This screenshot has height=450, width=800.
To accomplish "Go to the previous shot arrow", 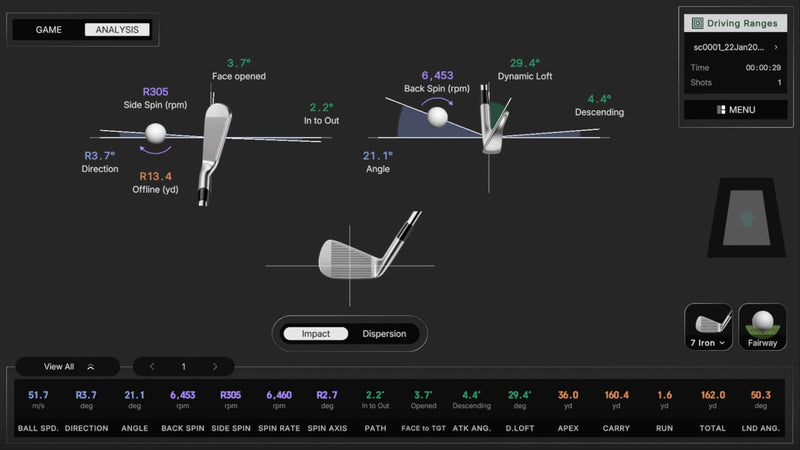I will click(x=152, y=367).
